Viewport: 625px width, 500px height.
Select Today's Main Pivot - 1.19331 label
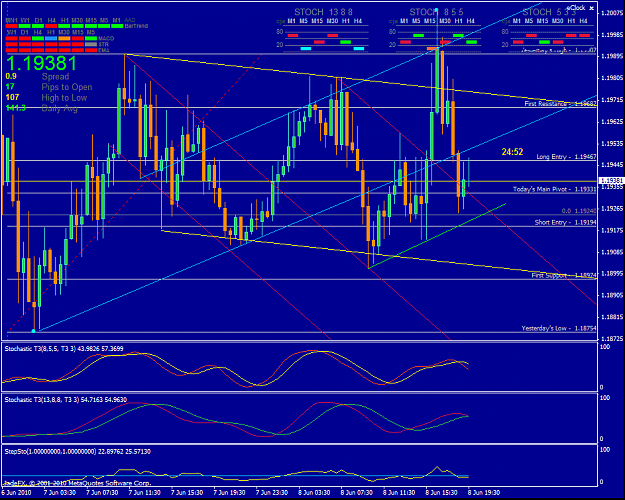(x=554, y=189)
